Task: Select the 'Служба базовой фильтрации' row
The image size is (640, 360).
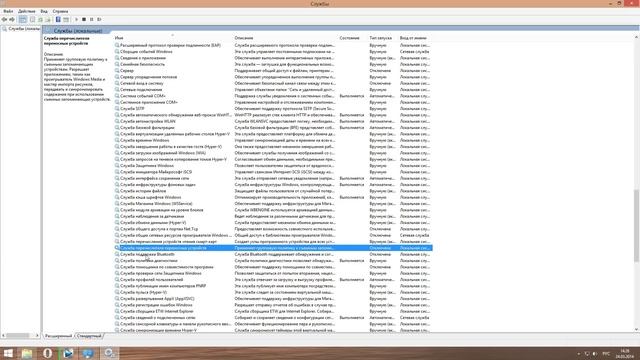Action: click(273, 128)
